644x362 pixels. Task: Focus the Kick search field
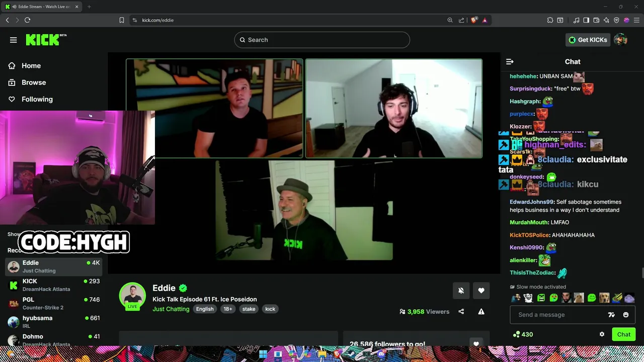[322, 40]
